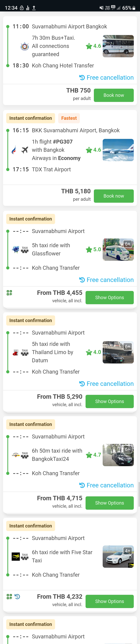Screen dimensions: 140x644
Task: Show options for Five Star Taxi
Action: coord(109,601)
